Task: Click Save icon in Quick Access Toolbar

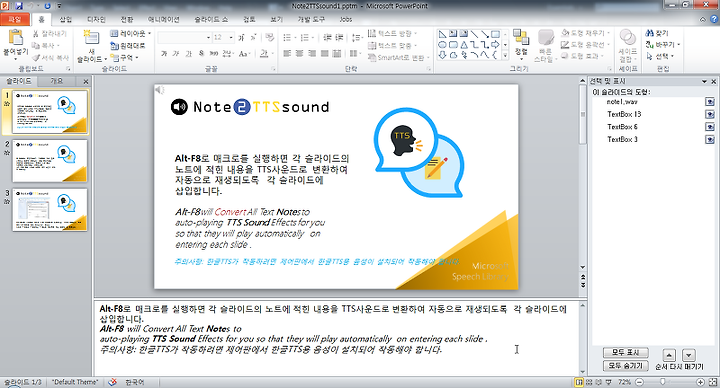Action: tap(19, 6)
